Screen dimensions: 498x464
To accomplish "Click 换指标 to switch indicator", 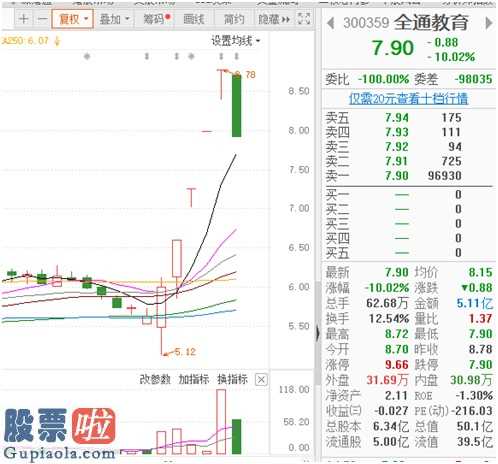I will [x=233, y=379].
